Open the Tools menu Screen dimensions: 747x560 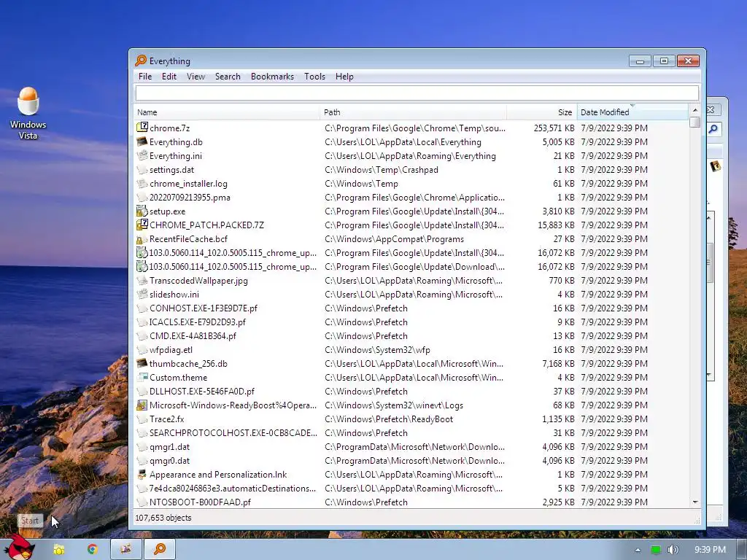tap(314, 77)
